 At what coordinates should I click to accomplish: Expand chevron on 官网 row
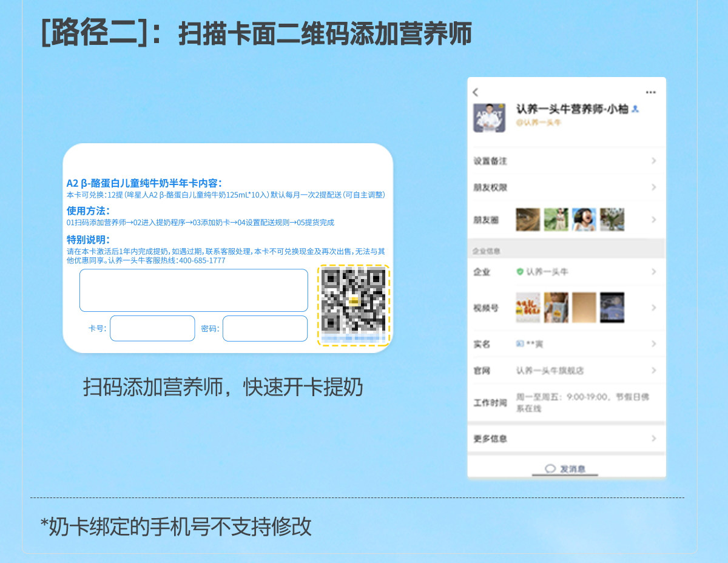coord(654,370)
